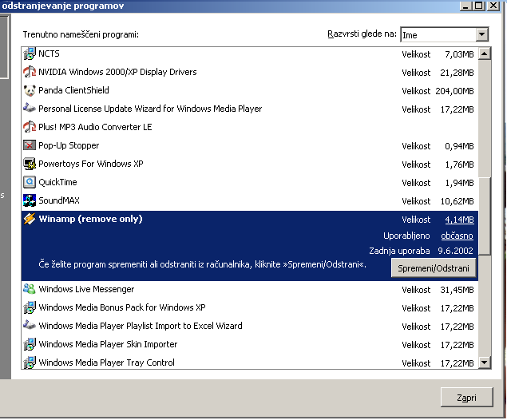Click the '204,00MB' size of Panda ClientShield
This screenshot has width=507, height=420.
(x=454, y=91)
